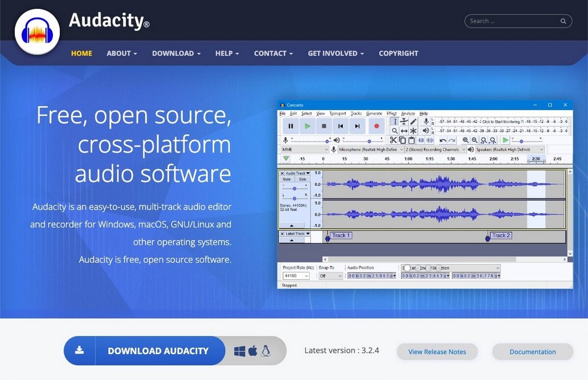Activate the Time Shift tool
Image resolution: width=588 pixels, height=380 pixels.
405,131
